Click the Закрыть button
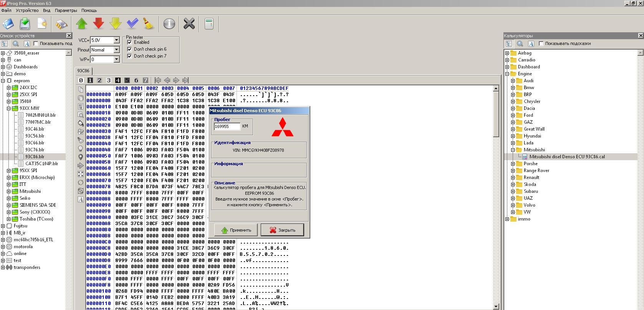The image size is (644, 310). 282,230
